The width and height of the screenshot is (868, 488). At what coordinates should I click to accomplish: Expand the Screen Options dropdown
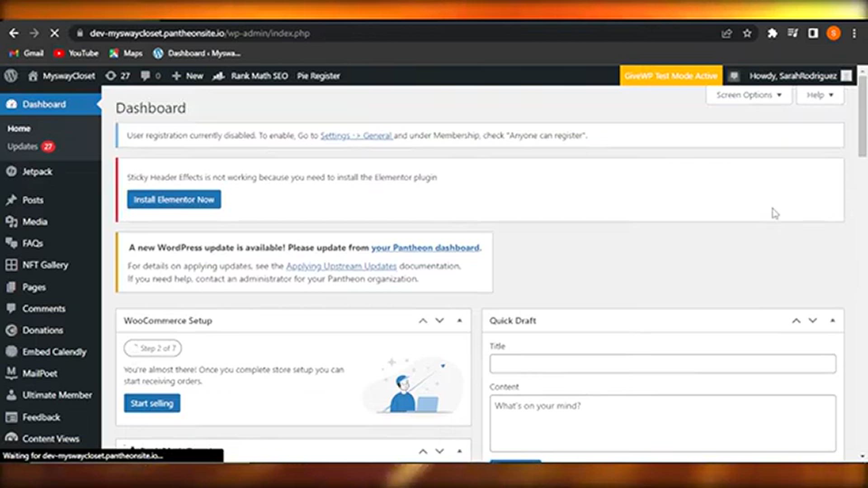tap(749, 95)
